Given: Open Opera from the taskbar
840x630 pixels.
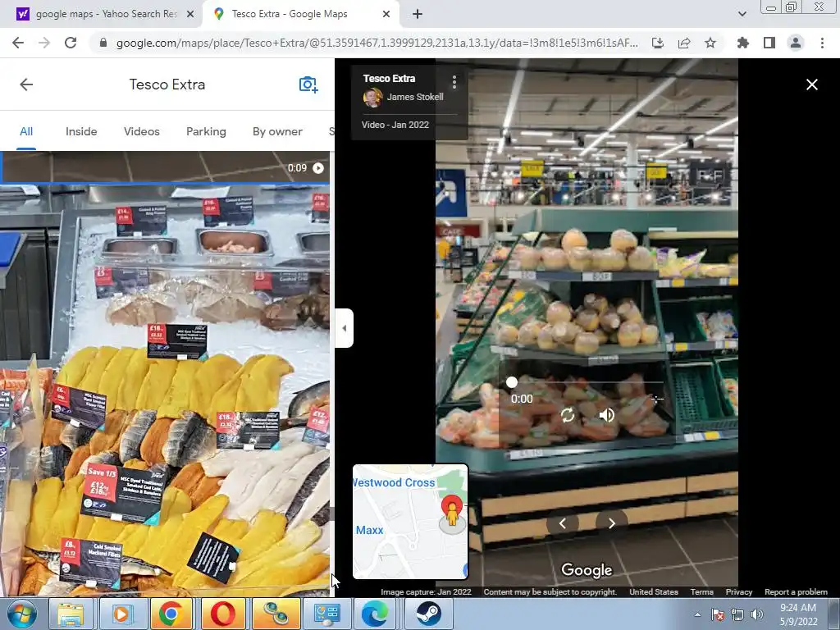Looking at the screenshot, I should click(x=223, y=614).
